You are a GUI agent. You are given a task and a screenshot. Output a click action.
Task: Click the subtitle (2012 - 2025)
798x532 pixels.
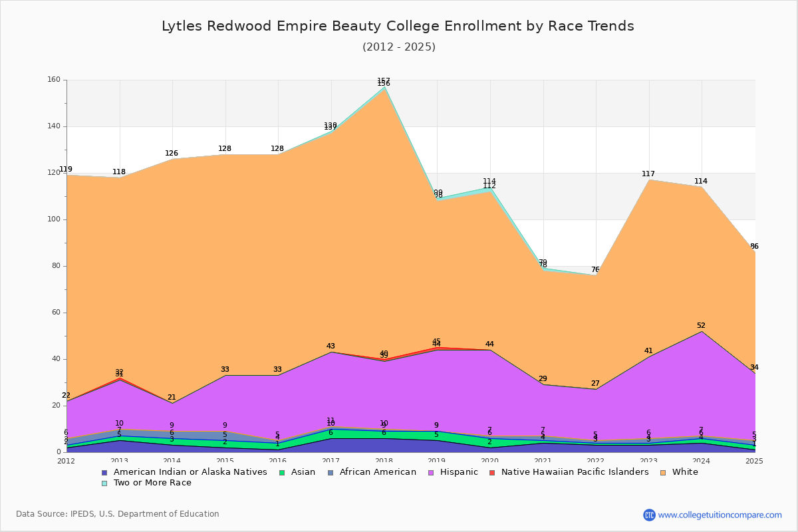(x=399, y=47)
